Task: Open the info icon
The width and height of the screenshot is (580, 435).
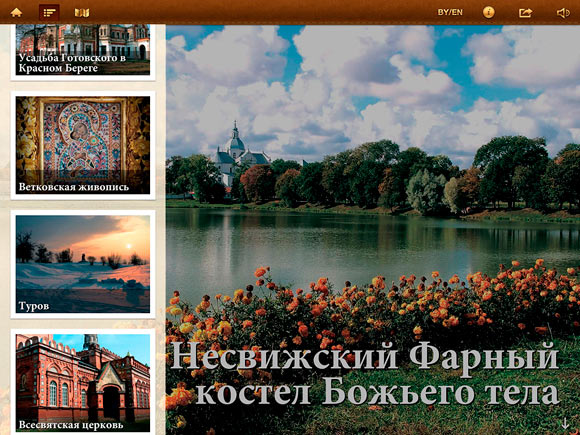Action: (488, 13)
